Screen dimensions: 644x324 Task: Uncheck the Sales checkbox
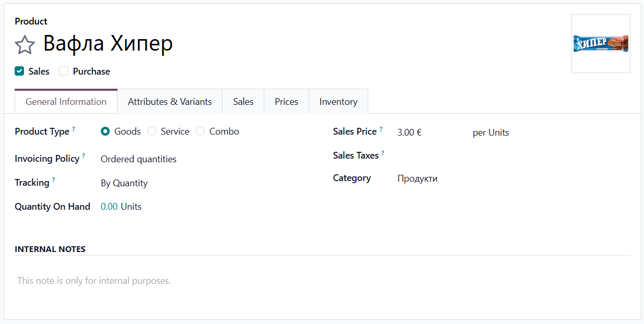[19, 71]
